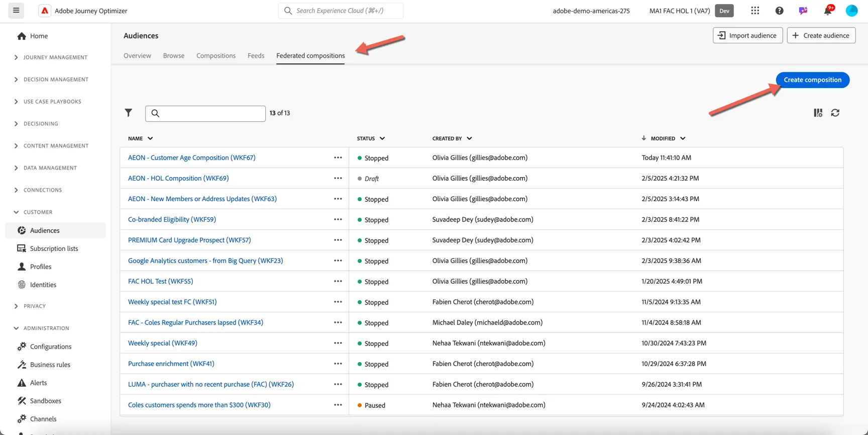
Task: Switch to the Feeds tab
Action: tap(256, 56)
